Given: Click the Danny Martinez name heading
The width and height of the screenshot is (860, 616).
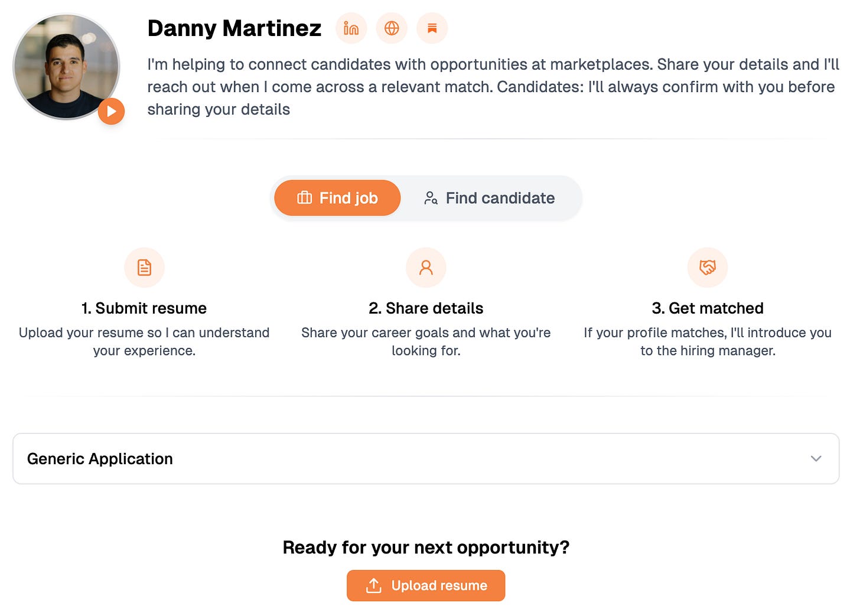Looking at the screenshot, I should point(234,28).
